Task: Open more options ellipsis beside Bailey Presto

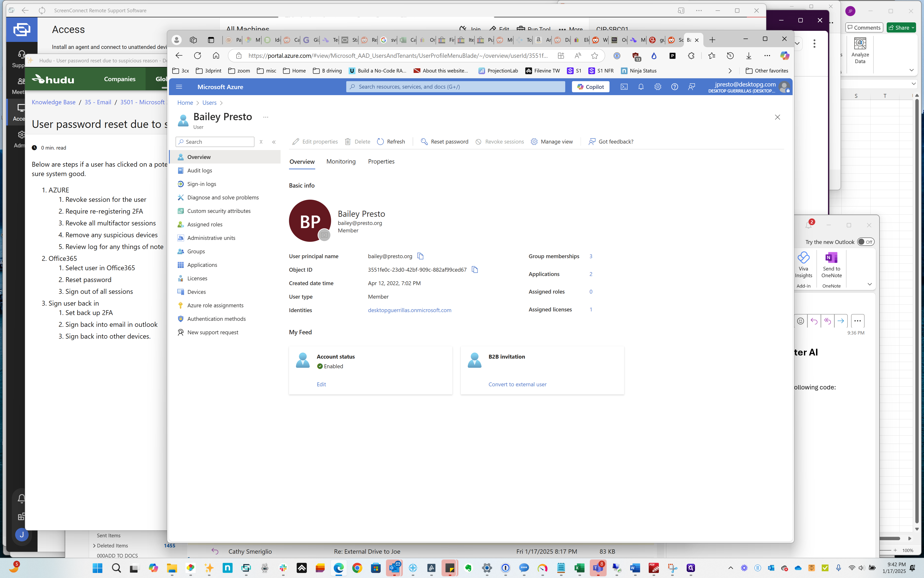Action: [x=266, y=117]
